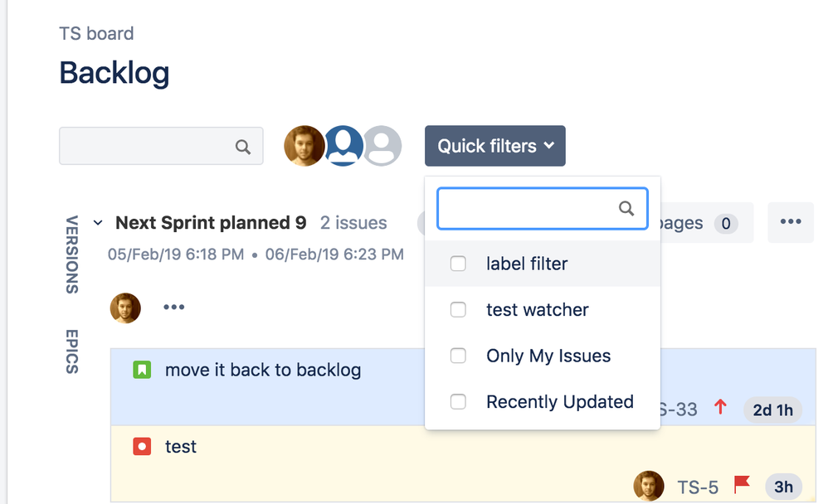Enable the label filter checkbox
Viewport: 828px width, 504px height.
[x=457, y=263]
